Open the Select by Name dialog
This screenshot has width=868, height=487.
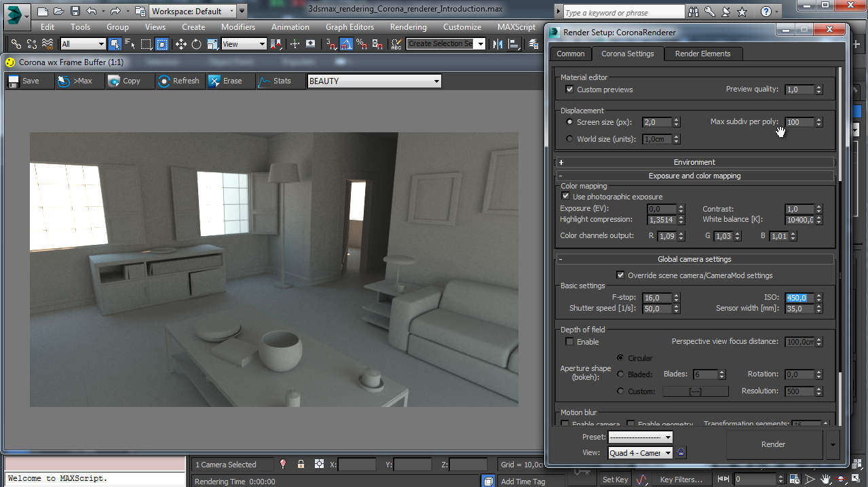130,44
